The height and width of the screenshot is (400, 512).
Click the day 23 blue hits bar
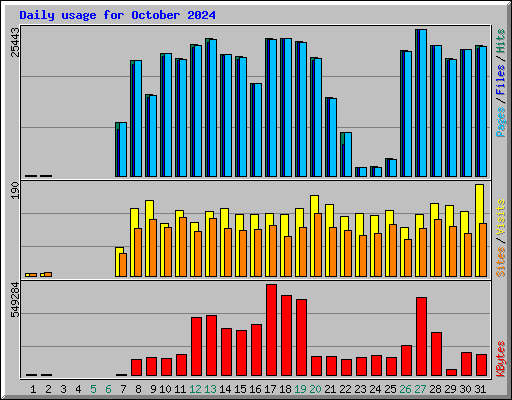pos(363,172)
